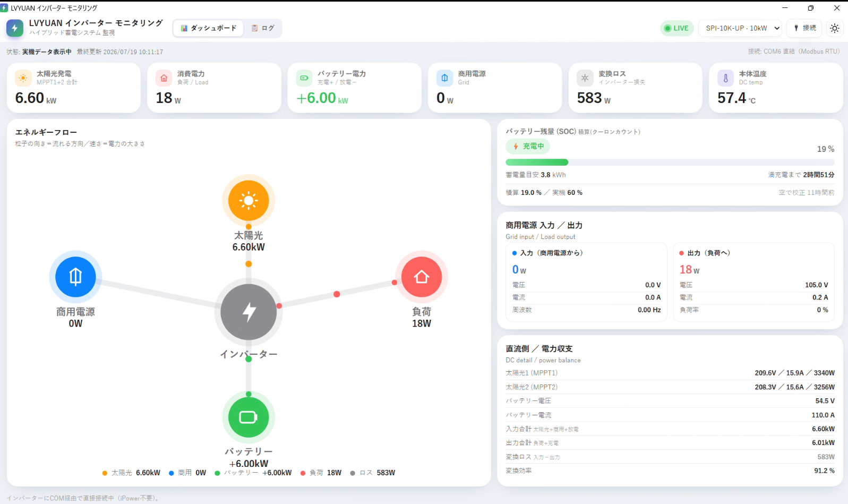The width and height of the screenshot is (848, 504).
Task: Switch to the ダッシュボード tab
Action: [x=209, y=28]
